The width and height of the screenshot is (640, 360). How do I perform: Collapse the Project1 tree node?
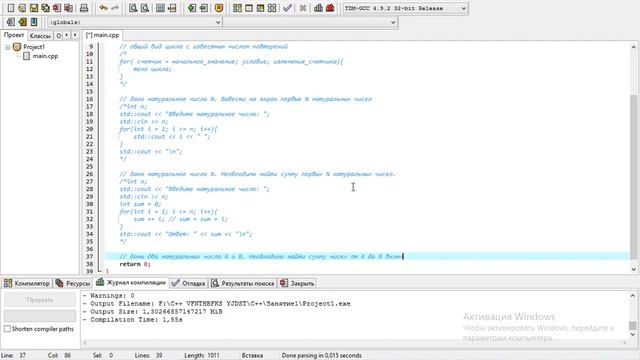pos(7,47)
